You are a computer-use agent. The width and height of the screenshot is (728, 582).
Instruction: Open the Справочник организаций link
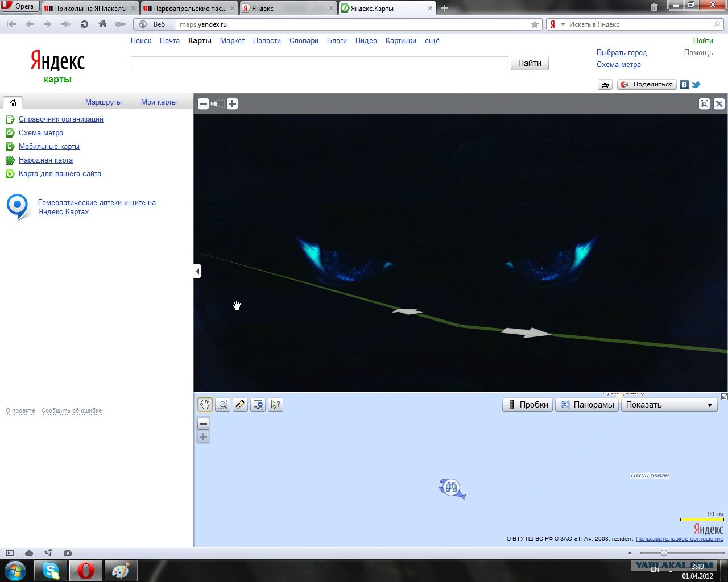pos(61,119)
